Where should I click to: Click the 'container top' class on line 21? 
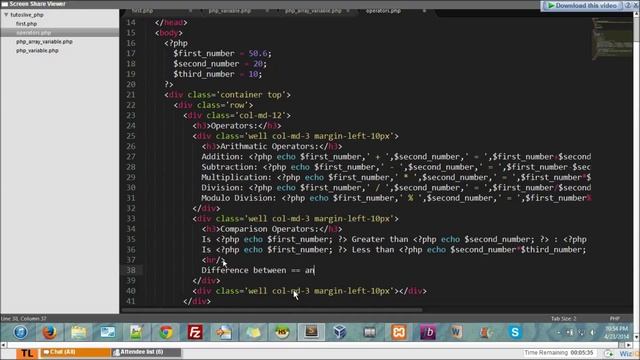(x=251, y=95)
